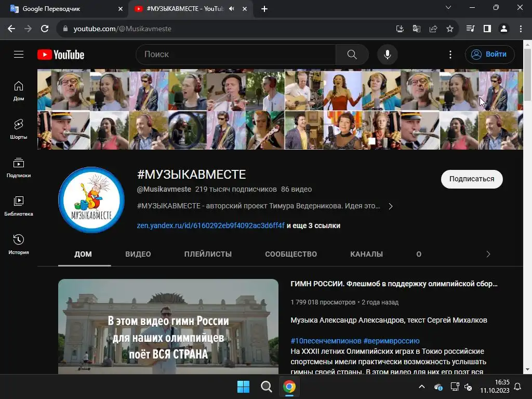
Task: Go to YouTube home via logo
Action: click(61, 55)
